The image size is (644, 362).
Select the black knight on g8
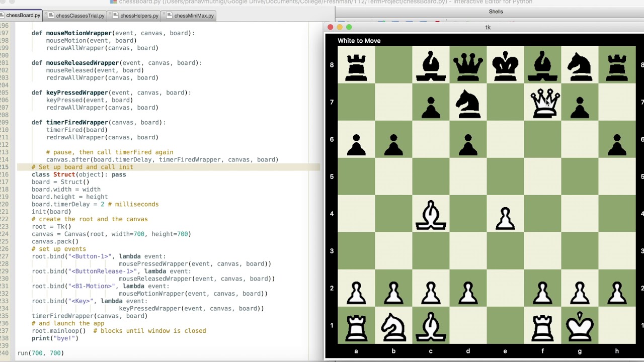[580, 67]
